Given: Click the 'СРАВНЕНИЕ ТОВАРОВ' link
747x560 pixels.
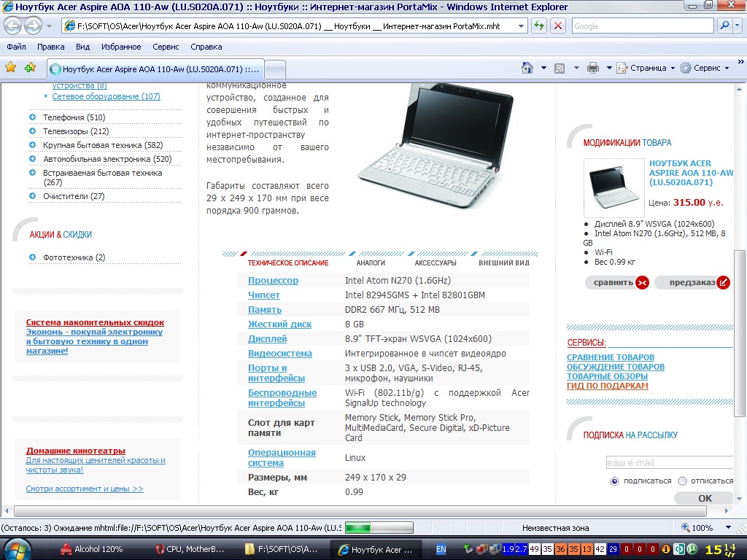Looking at the screenshot, I should pos(611,357).
